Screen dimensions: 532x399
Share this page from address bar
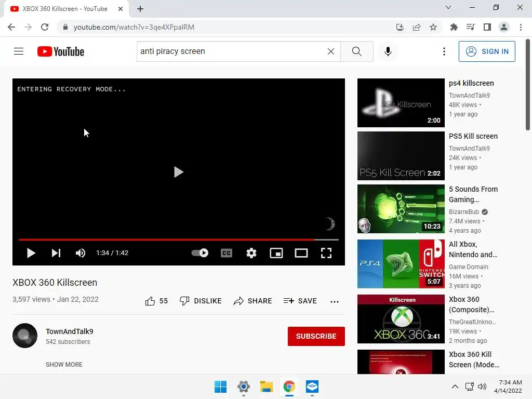tap(417, 27)
